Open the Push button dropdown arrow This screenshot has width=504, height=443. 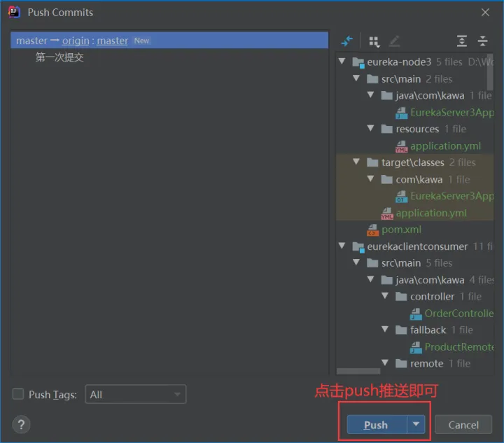pos(416,424)
